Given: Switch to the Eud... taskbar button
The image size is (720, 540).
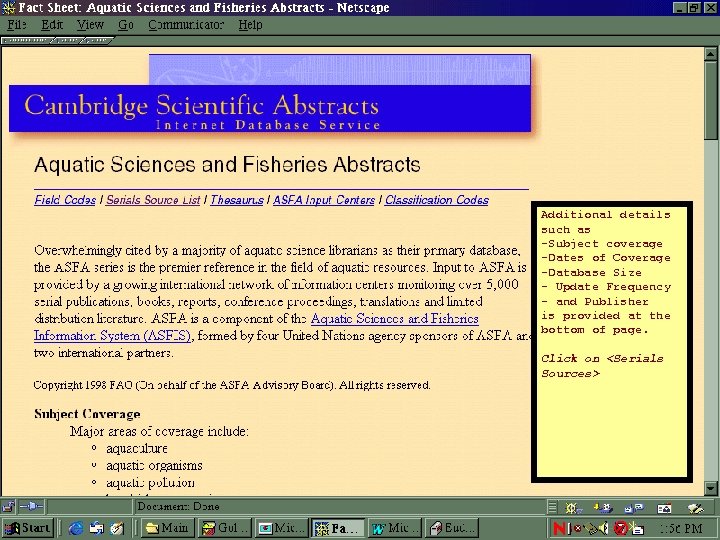Looking at the screenshot, I should (x=452, y=528).
